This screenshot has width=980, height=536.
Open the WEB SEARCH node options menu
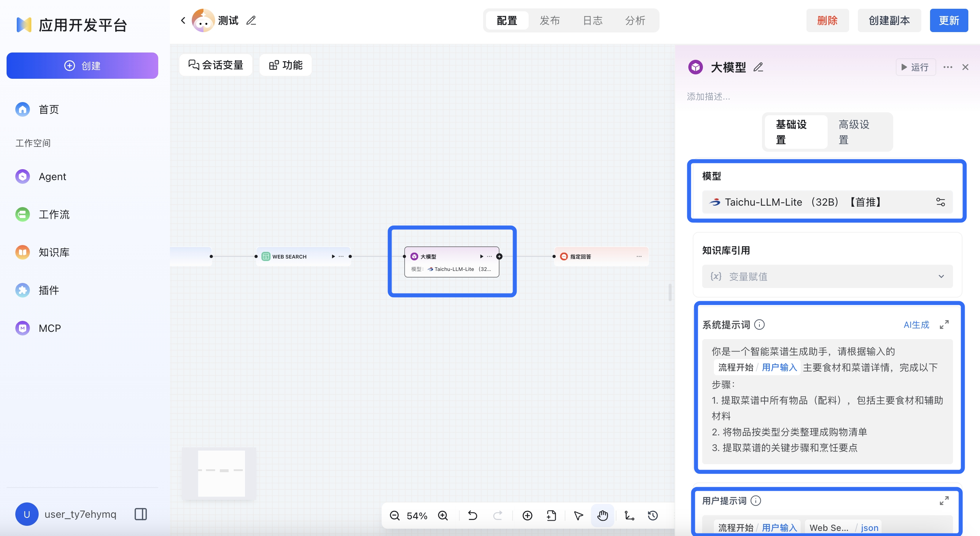[342, 256]
